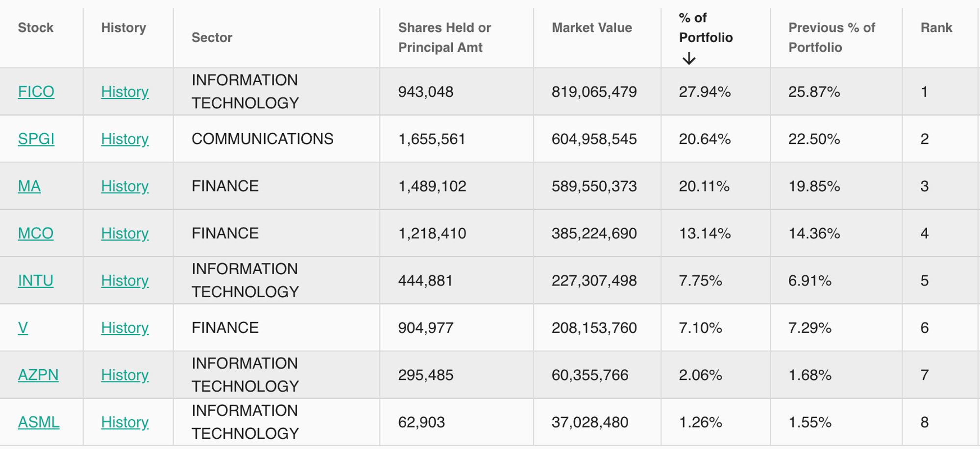Select the previous value 14.36%
980x449 pixels.
click(814, 233)
